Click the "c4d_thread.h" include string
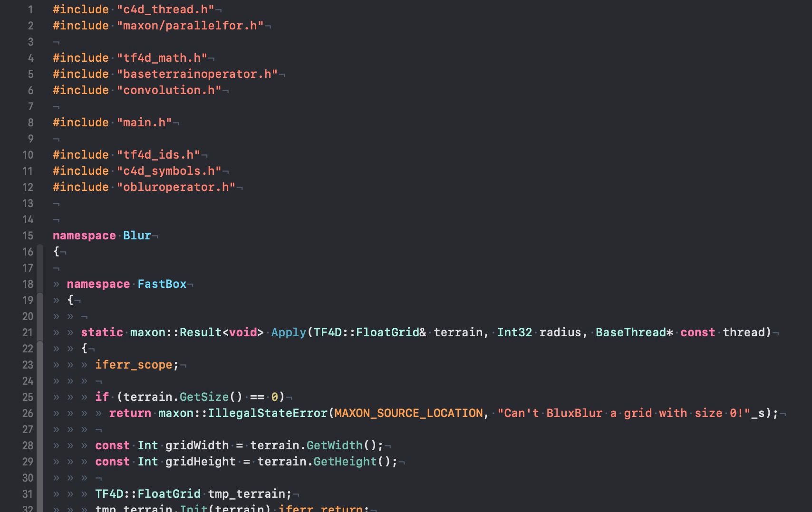The width and height of the screenshot is (812, 512). [165, 9]
